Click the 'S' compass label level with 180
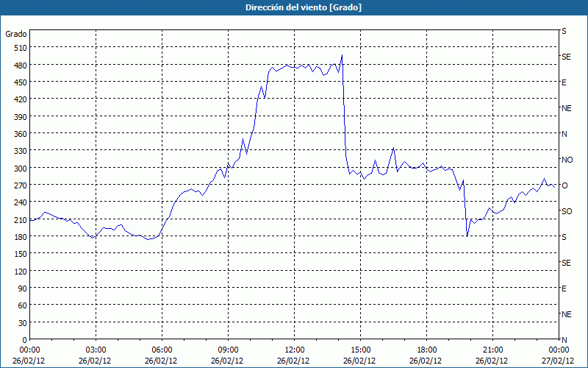Viewport: 588px width, 368px height. 564,237
